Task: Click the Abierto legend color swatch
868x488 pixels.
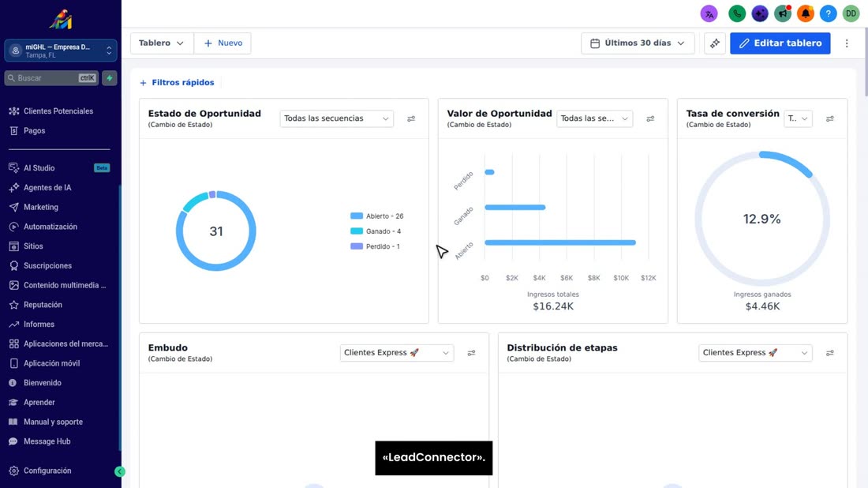Action: [x=357, y=216]
